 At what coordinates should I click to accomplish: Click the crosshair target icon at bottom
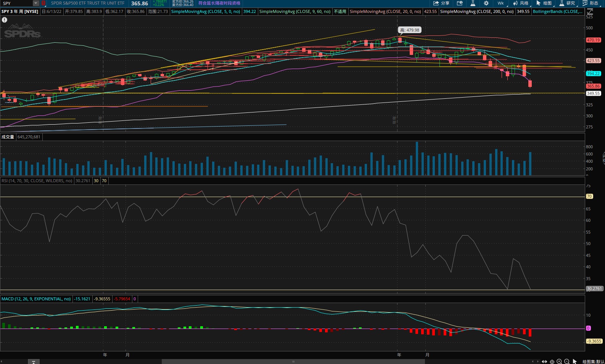pyautogui.click(x=552, y=361)
